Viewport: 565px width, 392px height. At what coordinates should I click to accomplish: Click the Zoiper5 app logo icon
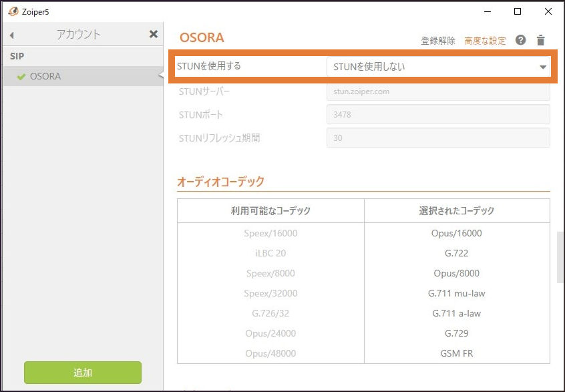click(11, 11)
